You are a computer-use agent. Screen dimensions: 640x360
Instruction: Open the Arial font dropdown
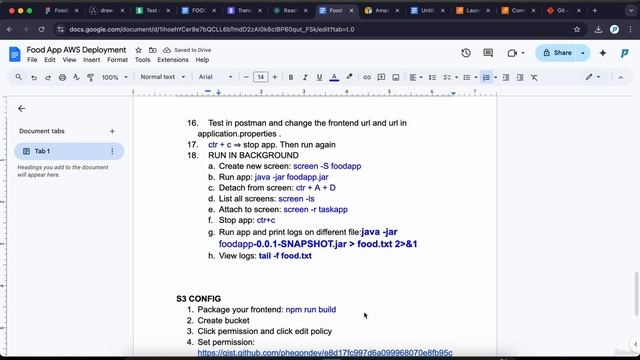tap(215, 77)
